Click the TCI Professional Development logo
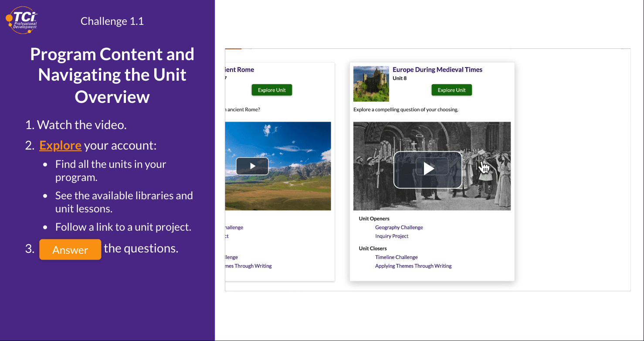The width and height of the screenshot is (644, 341). click(x=22, y=20)
